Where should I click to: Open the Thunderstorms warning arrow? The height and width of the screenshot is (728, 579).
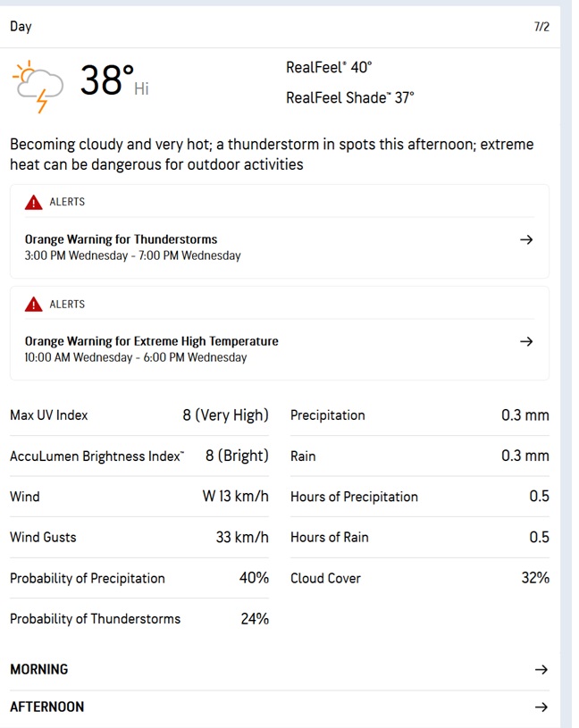[x=526, y=239]
